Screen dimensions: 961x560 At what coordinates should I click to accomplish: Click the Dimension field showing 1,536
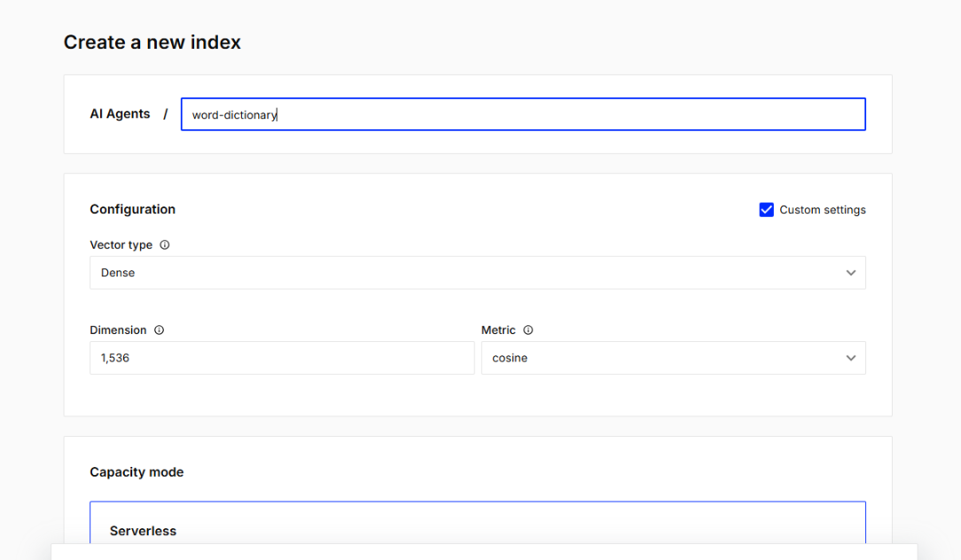tap(282, 358)
